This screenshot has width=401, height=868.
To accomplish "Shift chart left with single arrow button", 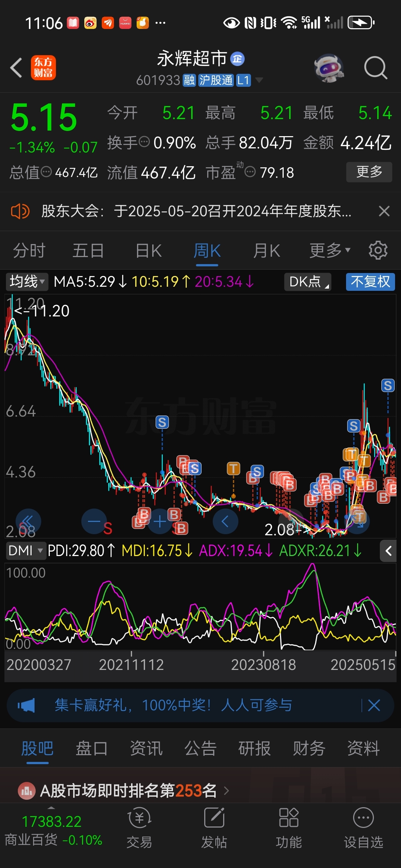I will [225, 521].
